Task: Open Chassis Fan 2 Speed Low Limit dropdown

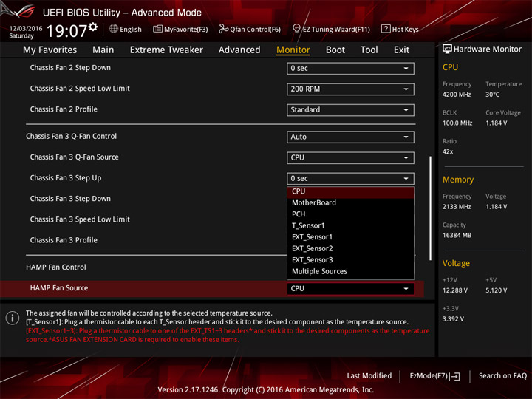Action: [350, 89]
